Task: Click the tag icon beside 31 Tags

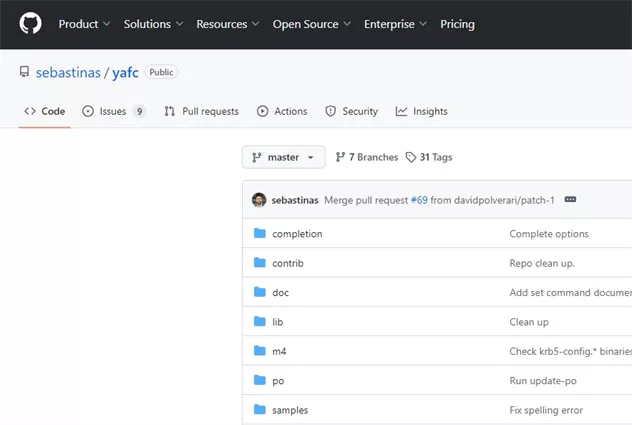Action: click(x=411, y=157)
